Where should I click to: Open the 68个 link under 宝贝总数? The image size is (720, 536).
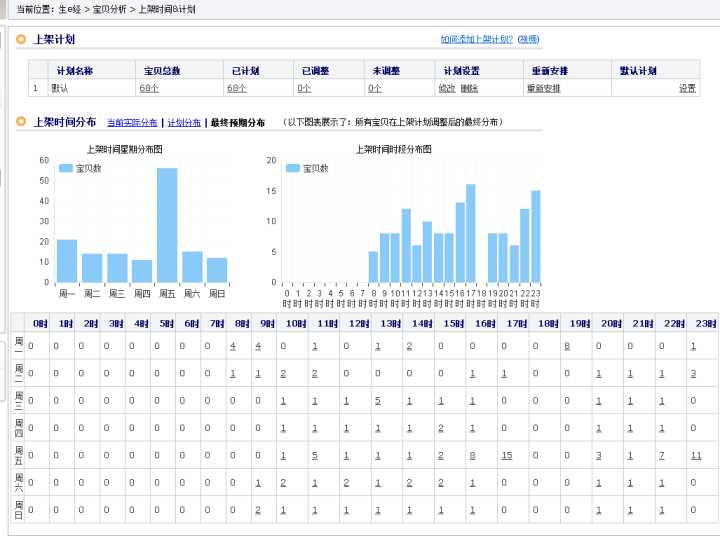coord(149,88)
